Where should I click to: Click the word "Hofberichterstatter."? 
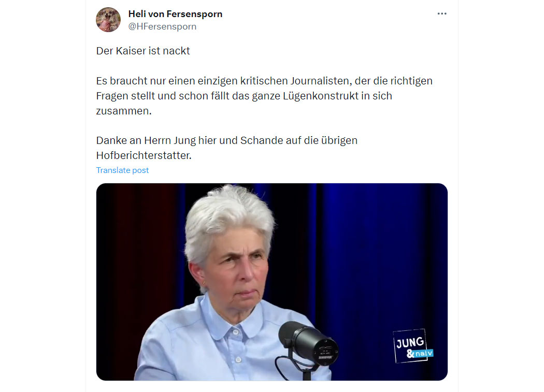(144, 155)
